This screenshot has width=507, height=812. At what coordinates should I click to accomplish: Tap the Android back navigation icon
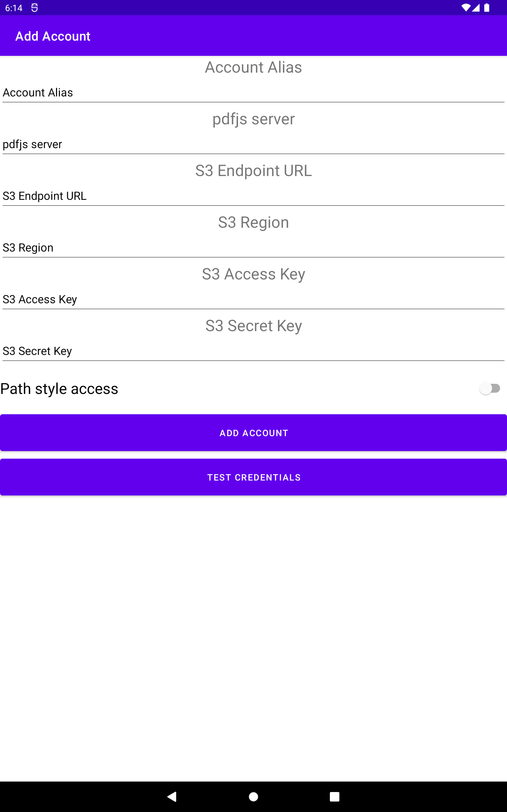click(172, 796)
